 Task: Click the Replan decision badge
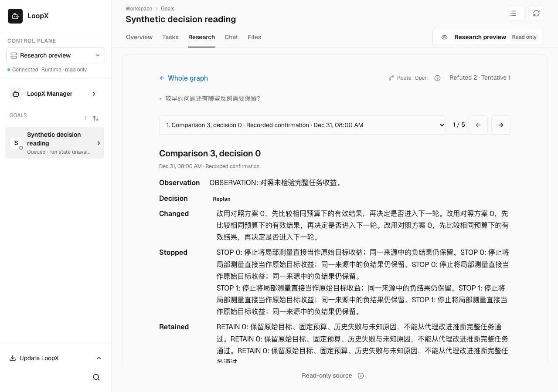221,199
